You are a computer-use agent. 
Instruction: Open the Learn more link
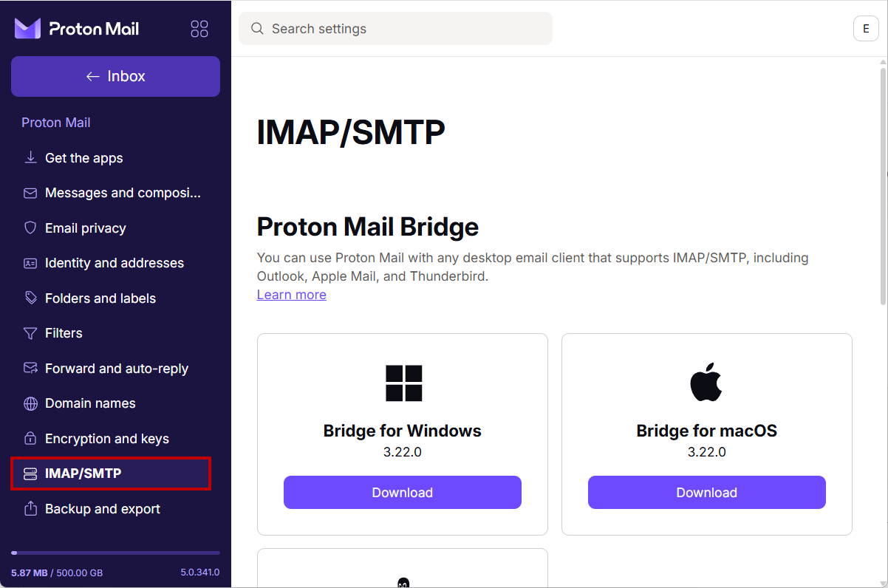[x=291, y=295]
